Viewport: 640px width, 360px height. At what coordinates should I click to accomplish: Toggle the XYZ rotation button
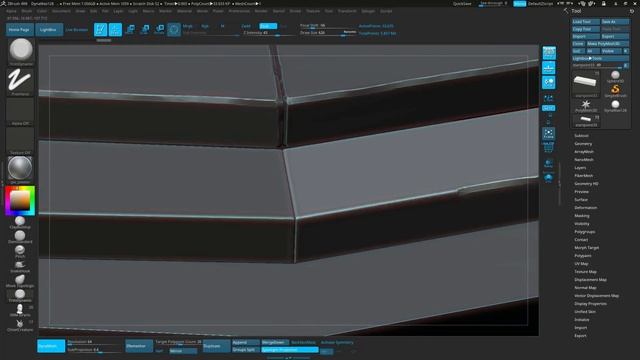coord(549,108)
